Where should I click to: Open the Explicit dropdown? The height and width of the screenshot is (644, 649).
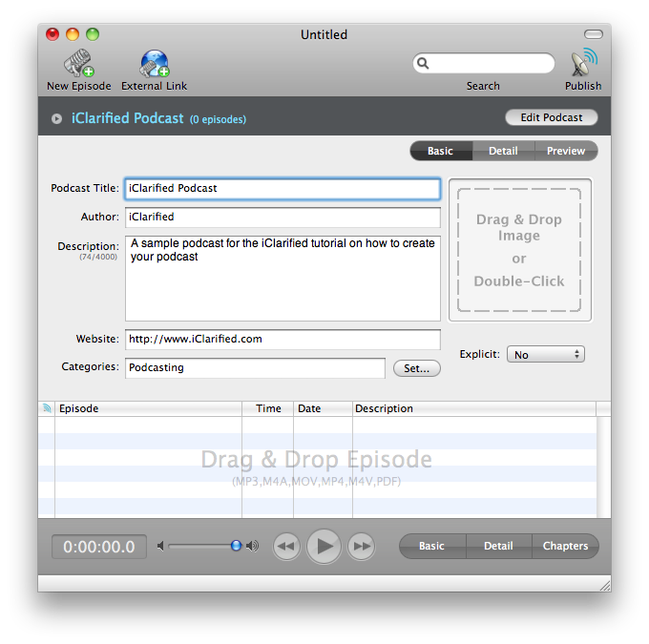[546, 354]
